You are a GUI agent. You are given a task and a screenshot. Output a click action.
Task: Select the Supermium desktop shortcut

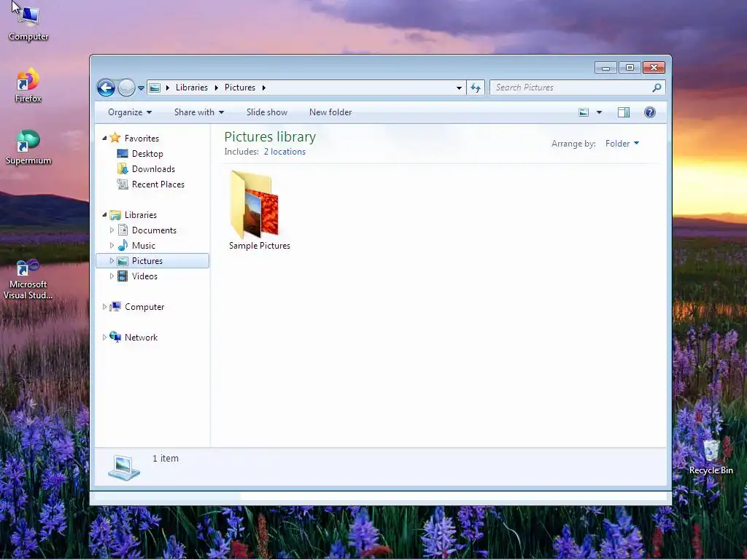pyautogui.click(x=28, y=147)
